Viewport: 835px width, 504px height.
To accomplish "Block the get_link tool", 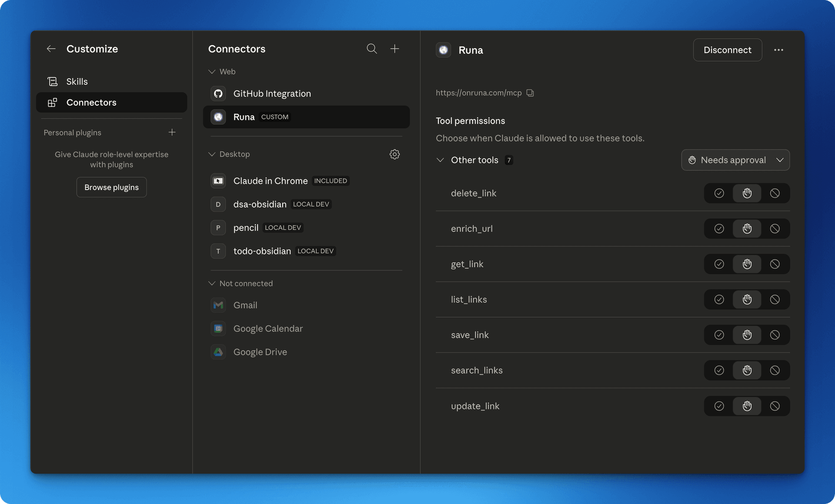I will (775, 264).
